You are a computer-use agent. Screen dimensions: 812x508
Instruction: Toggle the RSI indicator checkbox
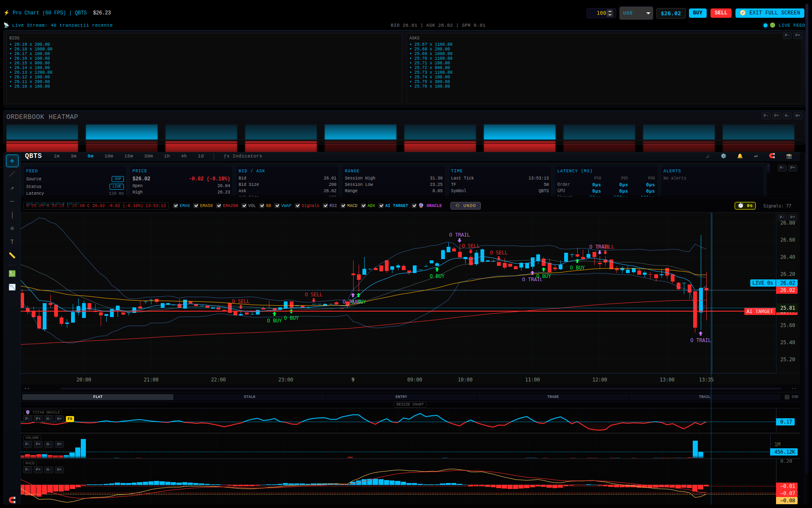[x=325, y=206]
